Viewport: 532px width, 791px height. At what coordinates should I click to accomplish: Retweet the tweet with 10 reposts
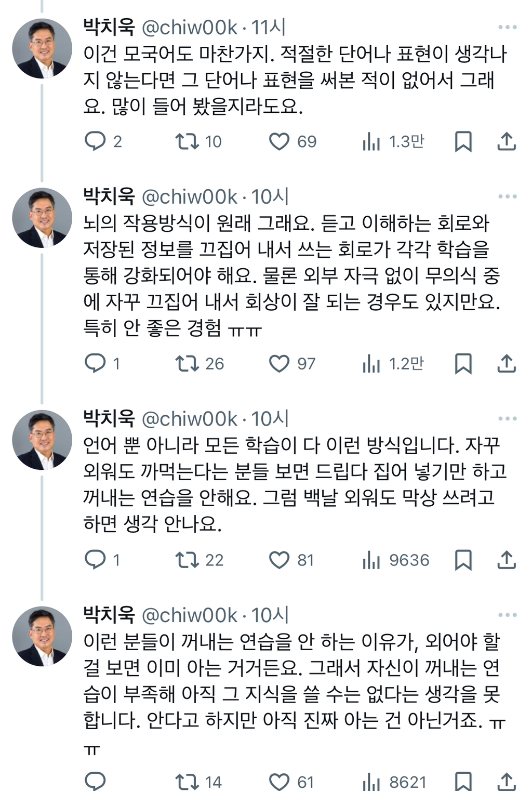[x=187, y=141]
